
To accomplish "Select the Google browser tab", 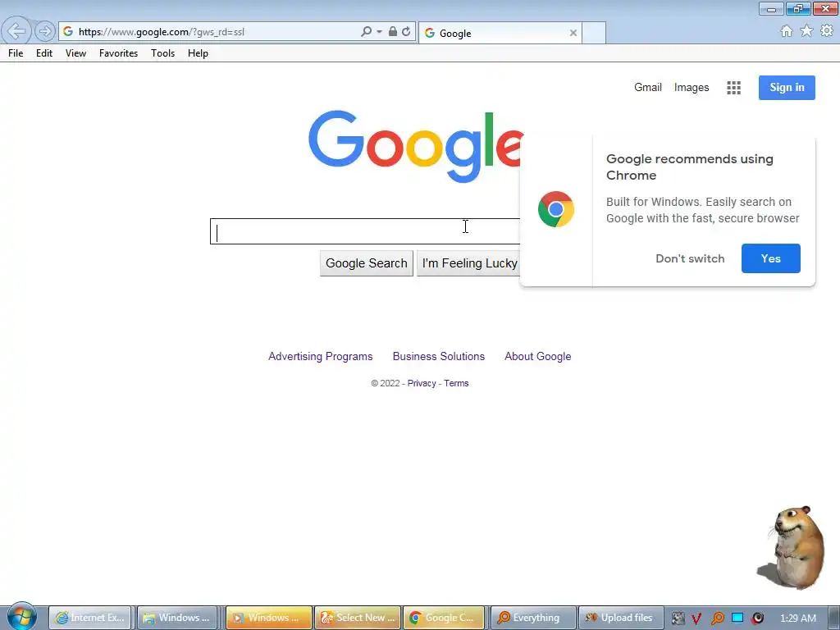I will click(x=500, y=33).
